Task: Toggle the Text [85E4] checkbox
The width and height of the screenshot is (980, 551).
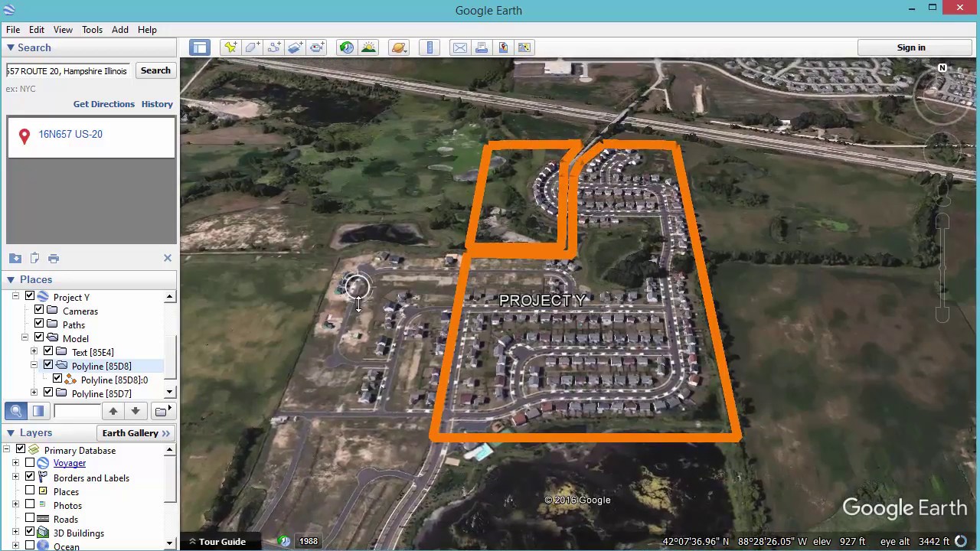Action: tap(48, 351)
